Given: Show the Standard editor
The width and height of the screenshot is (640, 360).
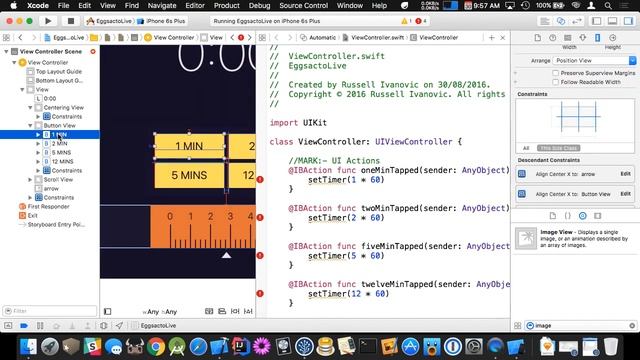Looking at the screenshot, I should coord(545,21).
